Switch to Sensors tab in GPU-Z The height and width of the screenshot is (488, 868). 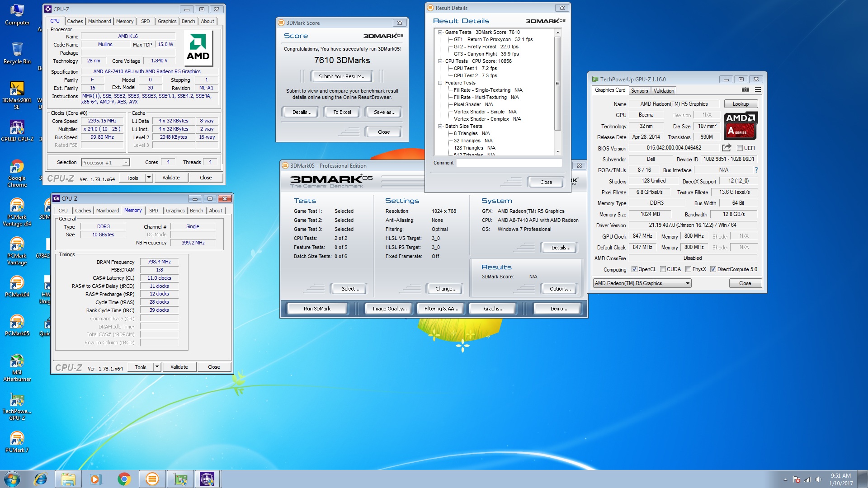pos(639,91)
